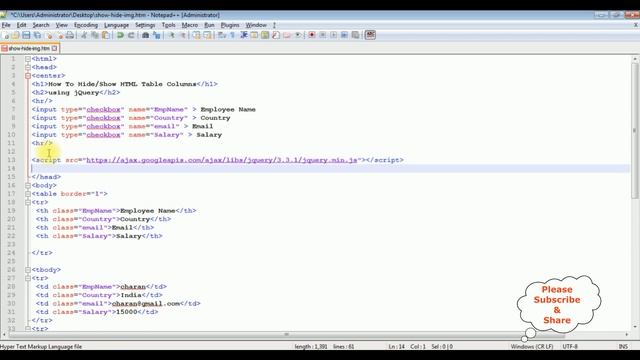Save the file with Save icon
Screen dimensions: 640x360
point(27,35)
